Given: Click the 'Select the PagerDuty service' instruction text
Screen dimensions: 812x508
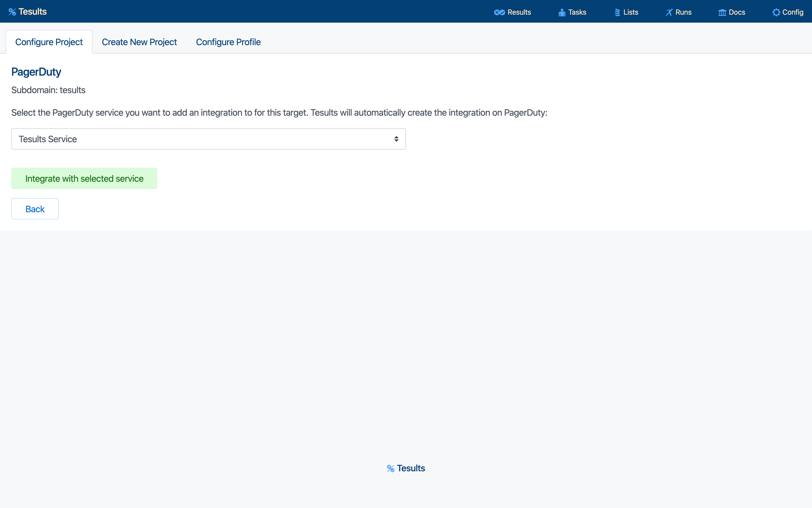Looking at the screenshot, I should 279,113.
